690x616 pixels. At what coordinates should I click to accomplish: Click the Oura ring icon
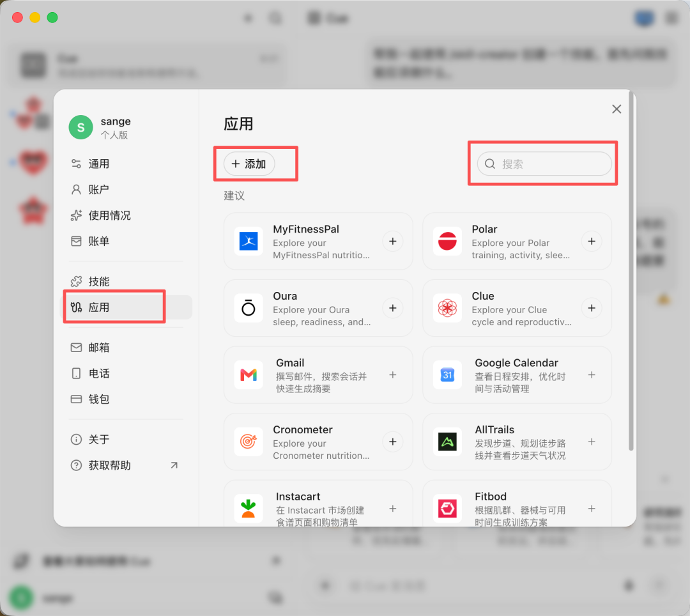[x=249, y=308]
